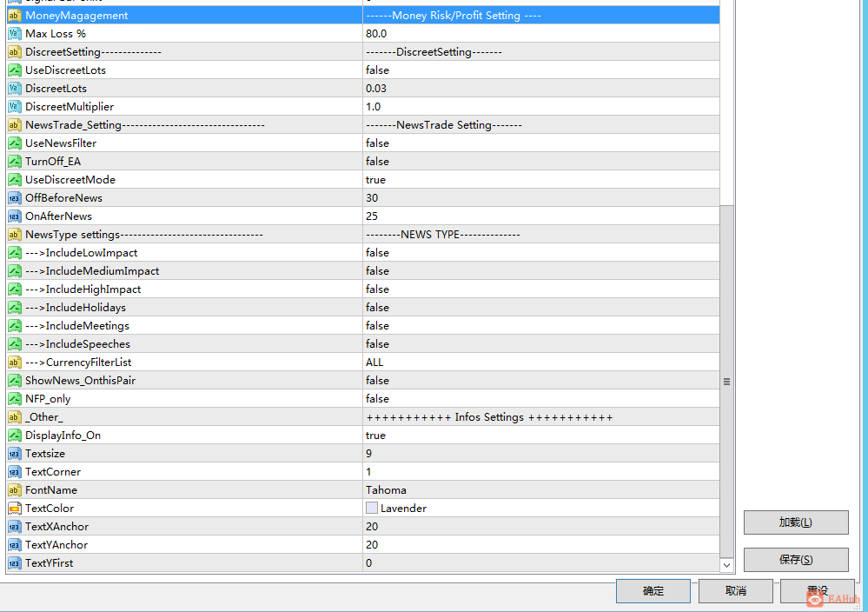This screenshot has height=612, width=868.
Task: Click the DiscreetMultiplier row icon
Action: pos(15,107)
